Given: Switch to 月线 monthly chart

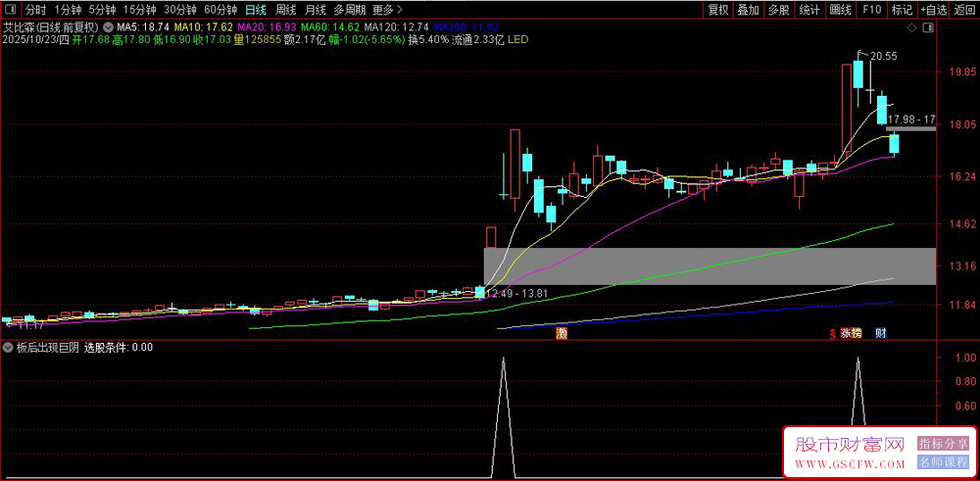Looking at the screenshot, I should point(316,10).
